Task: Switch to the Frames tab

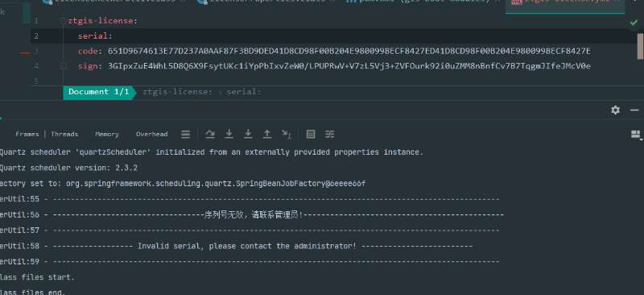Action: (27, 134)
